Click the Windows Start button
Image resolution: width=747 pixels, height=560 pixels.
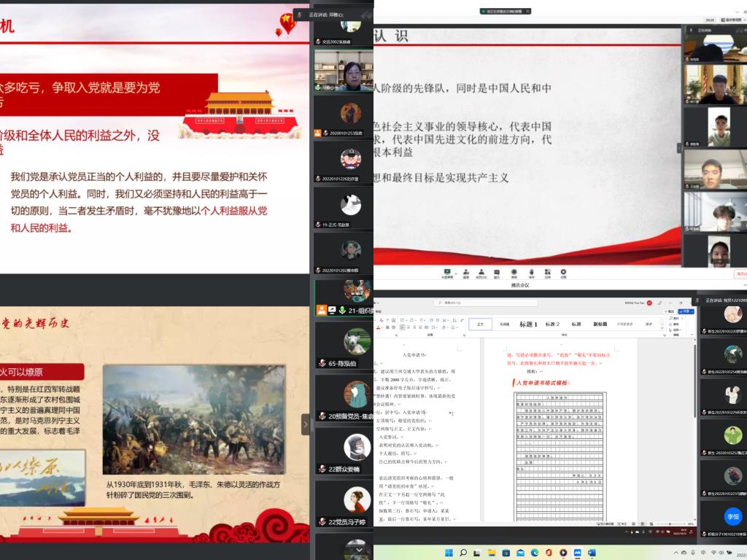click(x=449, y=553)
